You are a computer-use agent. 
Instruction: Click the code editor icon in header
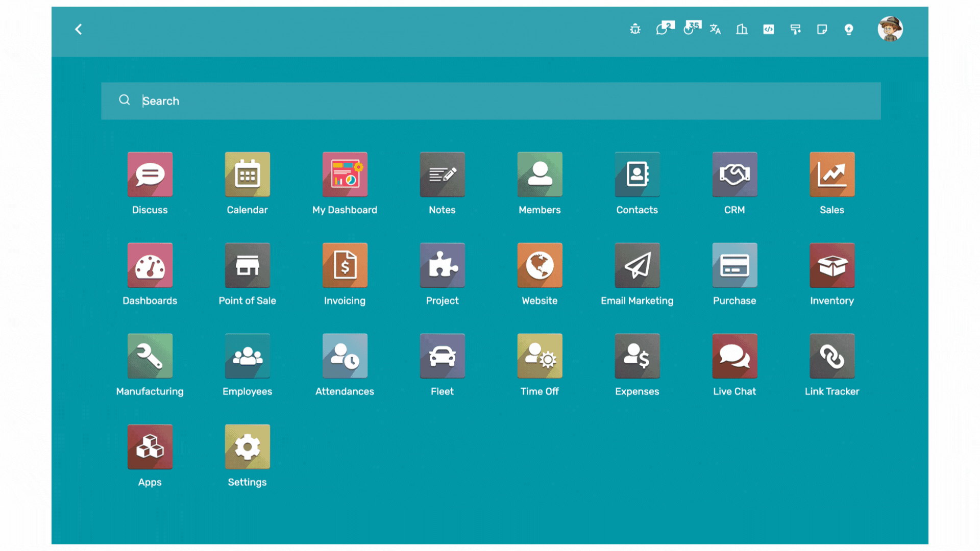tap(769, 29)
